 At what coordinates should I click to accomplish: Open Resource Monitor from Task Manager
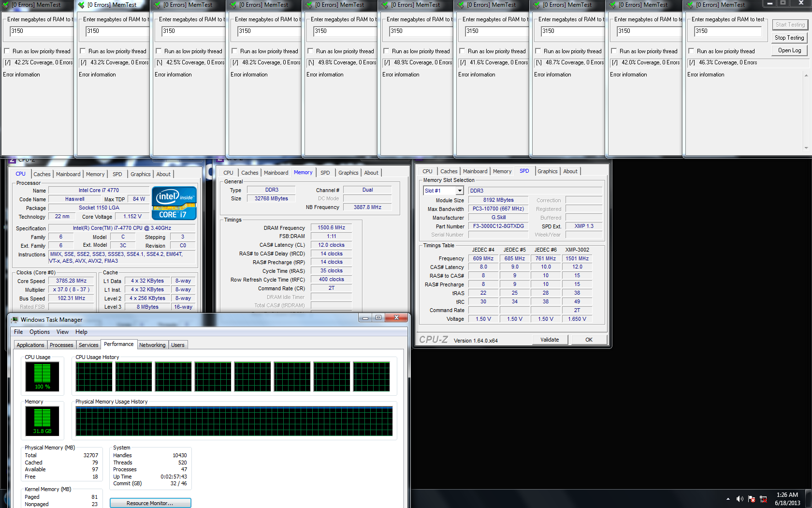(x=150, y=503)
